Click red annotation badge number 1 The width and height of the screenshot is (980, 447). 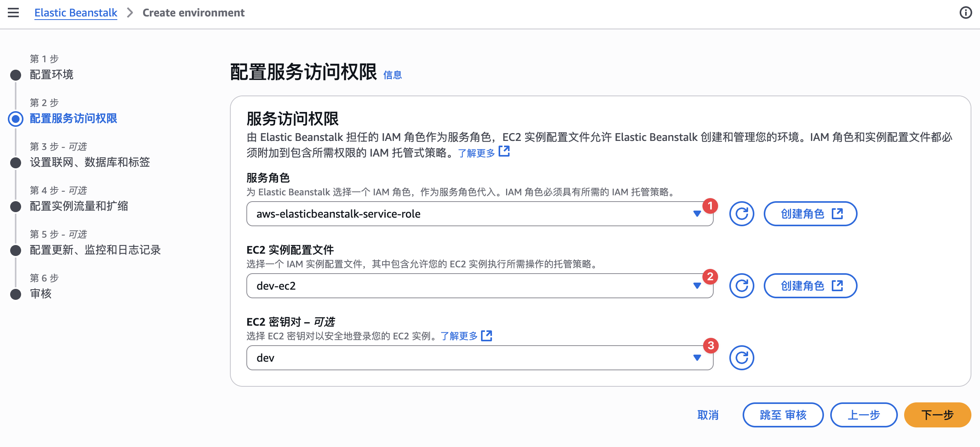click(710, 205)
